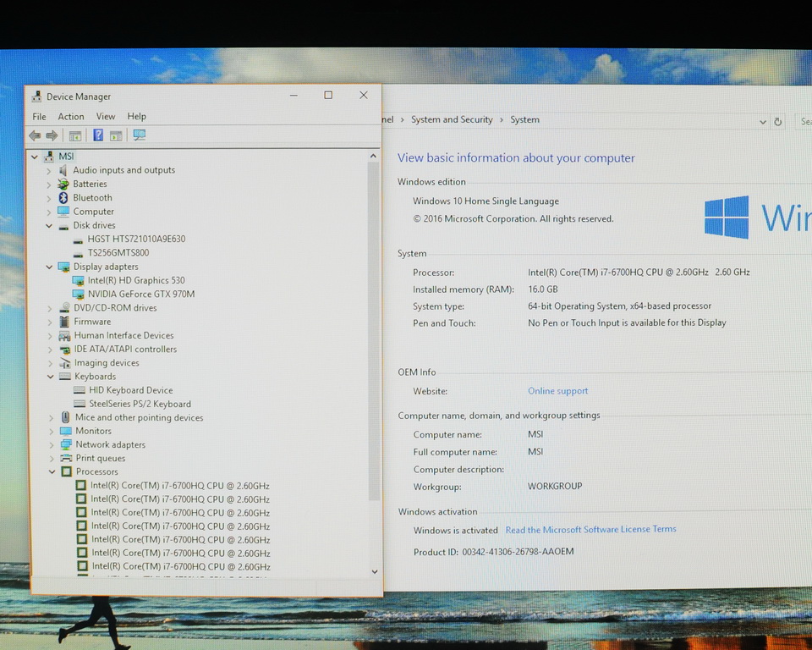Click the Batteries category icon

[63, 184]
